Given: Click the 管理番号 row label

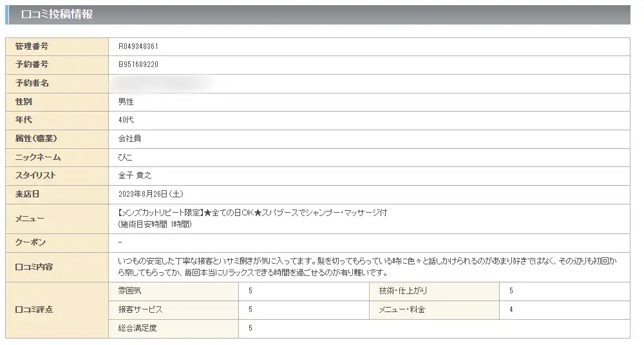Looking at the screenshot, I should click(32, 46).
